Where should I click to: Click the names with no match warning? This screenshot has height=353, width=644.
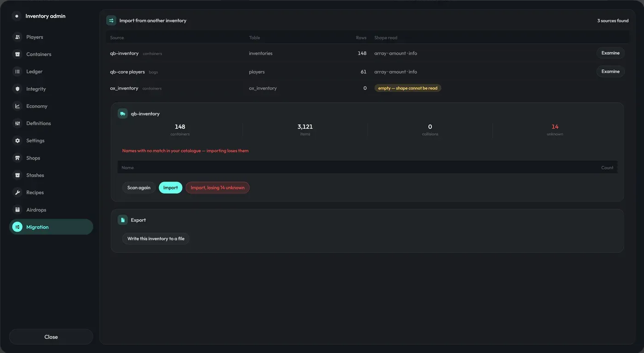click(185, 151)
